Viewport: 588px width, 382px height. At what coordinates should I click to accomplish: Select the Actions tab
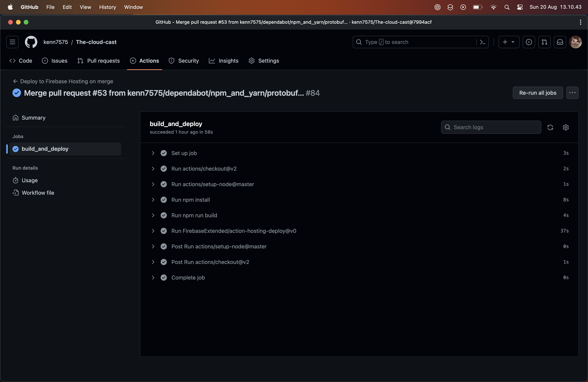click(144, 61)
